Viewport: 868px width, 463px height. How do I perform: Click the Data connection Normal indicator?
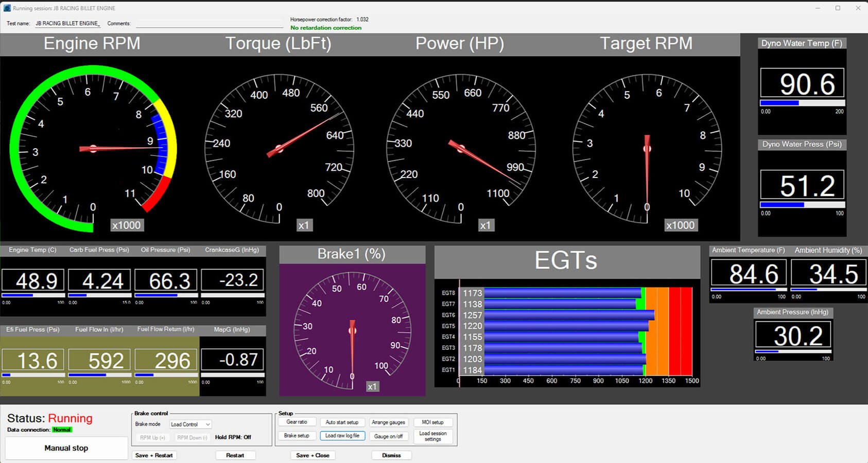click(62, 430)
